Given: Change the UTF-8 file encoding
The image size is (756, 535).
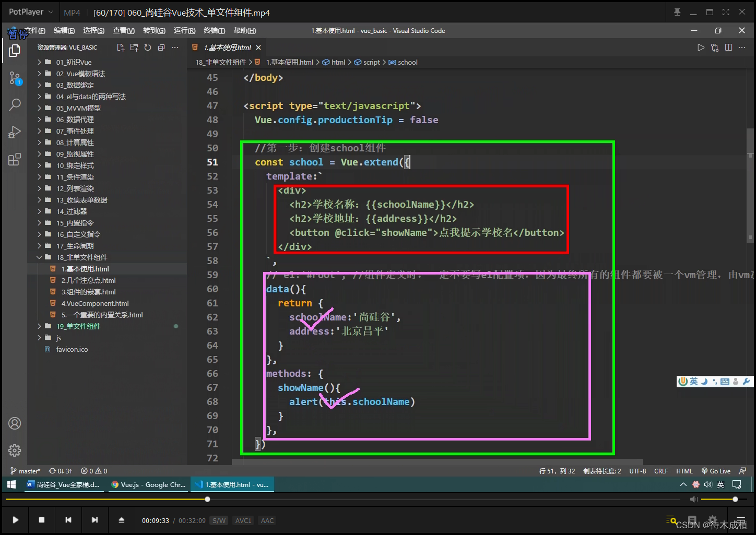Looking at the screenshot, I should click(x=637, y=471).
